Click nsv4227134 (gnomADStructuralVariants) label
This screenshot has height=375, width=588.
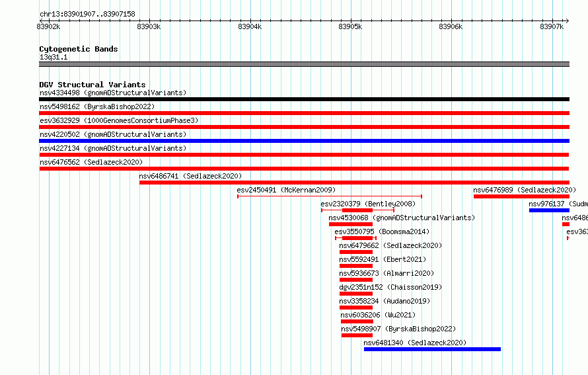[113, 148]
